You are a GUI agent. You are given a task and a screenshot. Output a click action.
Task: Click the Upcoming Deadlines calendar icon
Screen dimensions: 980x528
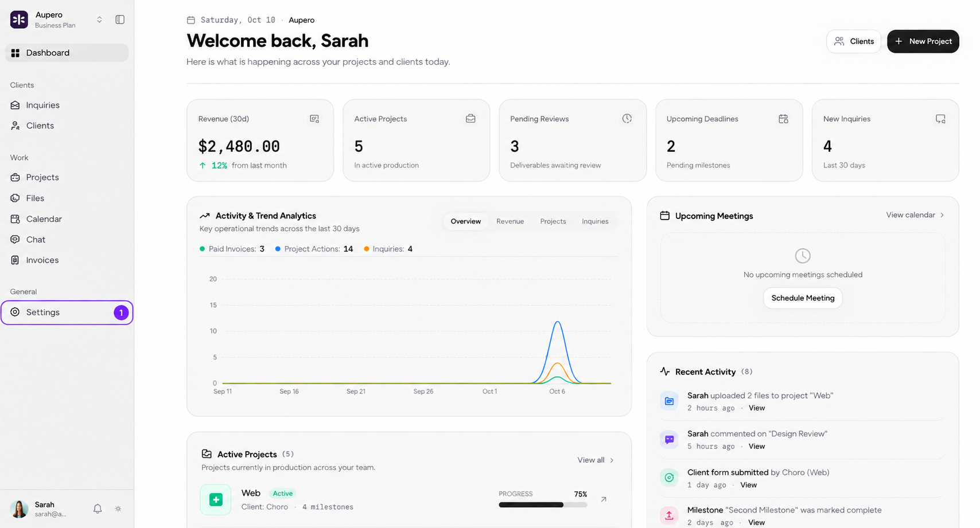[x=783, y=119]
